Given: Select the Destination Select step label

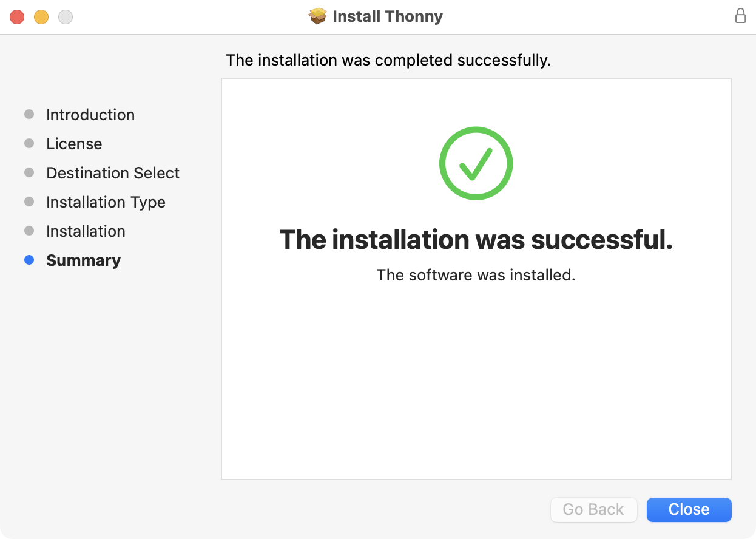Looking at the screenshot, I should pos(113,173).
